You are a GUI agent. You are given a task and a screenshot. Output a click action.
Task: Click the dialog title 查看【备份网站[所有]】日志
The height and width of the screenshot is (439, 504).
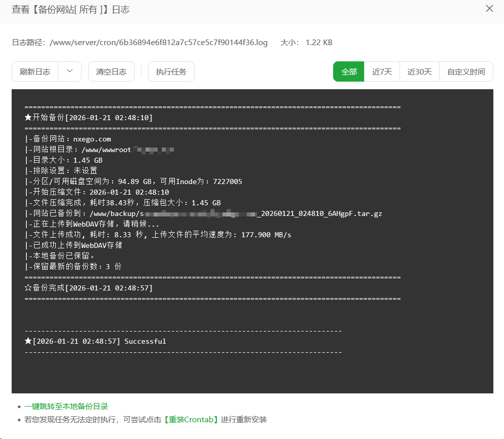(x=70, y=9)
